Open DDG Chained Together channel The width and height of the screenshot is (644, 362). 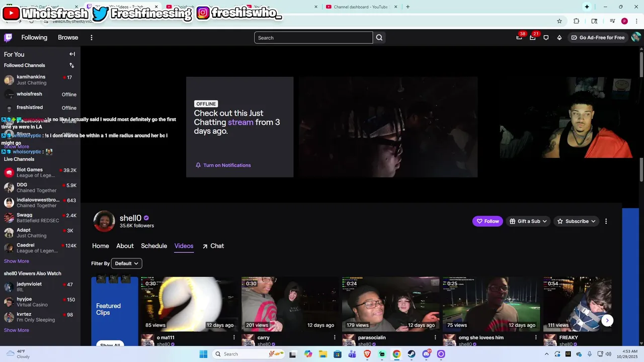40,188
